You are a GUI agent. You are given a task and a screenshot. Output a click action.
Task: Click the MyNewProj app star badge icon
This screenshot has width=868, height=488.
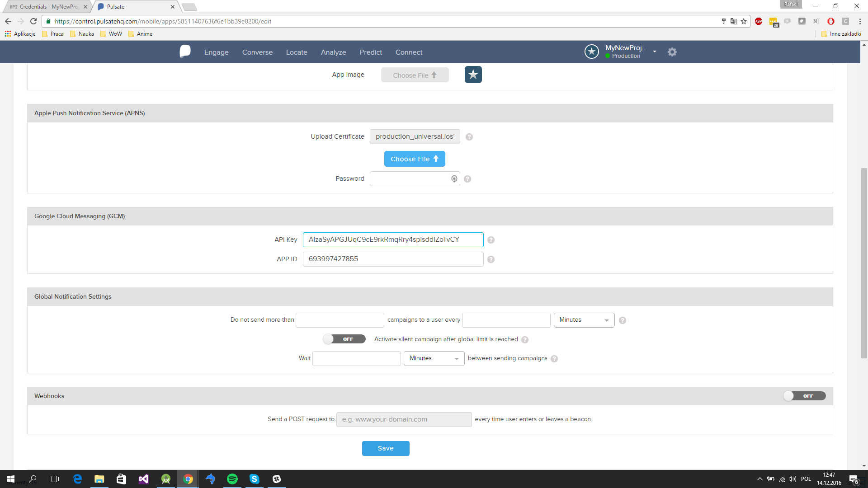tap(592, 52)
